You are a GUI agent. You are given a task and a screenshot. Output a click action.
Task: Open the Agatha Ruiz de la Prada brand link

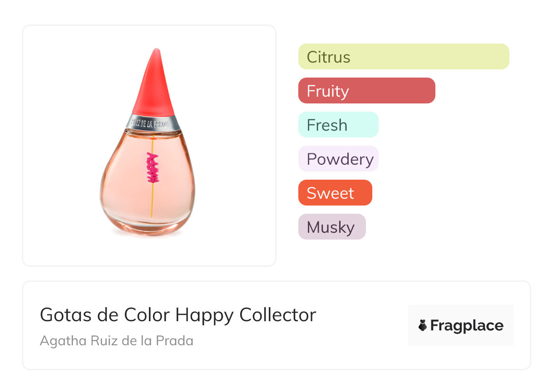[116, 340]
